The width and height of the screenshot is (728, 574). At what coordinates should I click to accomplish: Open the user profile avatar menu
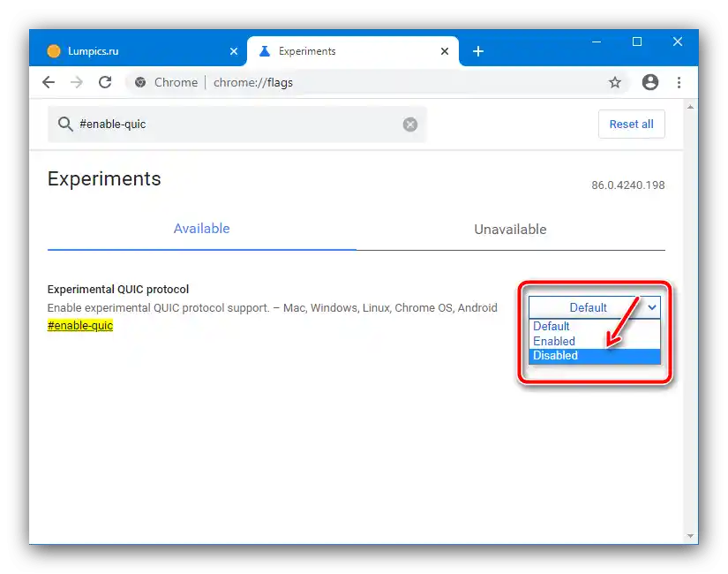pos(650,82)
